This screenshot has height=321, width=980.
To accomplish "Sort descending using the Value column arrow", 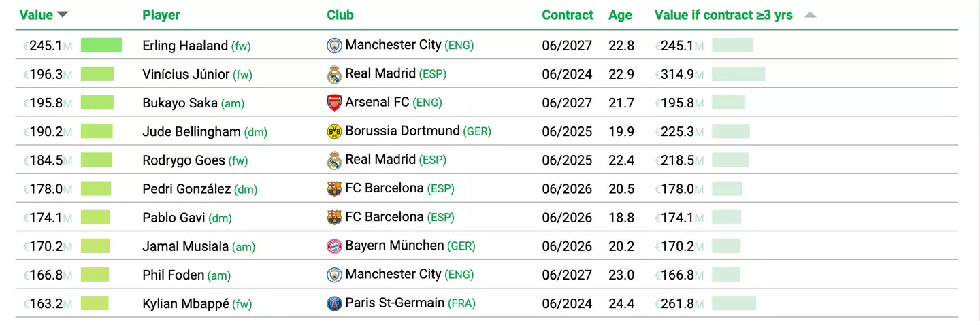I will [63, 15].
